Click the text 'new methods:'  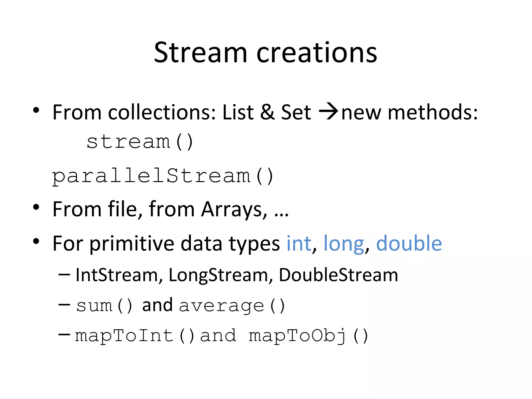point(409,112)
